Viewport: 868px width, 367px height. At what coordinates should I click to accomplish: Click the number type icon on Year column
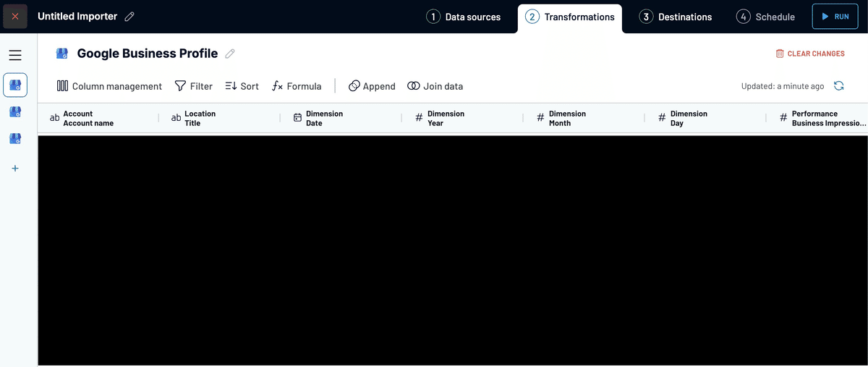pos(419,118)
